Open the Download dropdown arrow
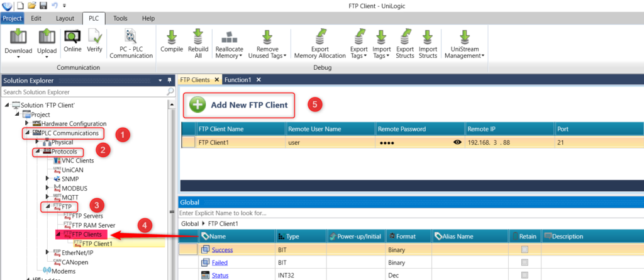The image size is (644, 280). pos(18,57)
